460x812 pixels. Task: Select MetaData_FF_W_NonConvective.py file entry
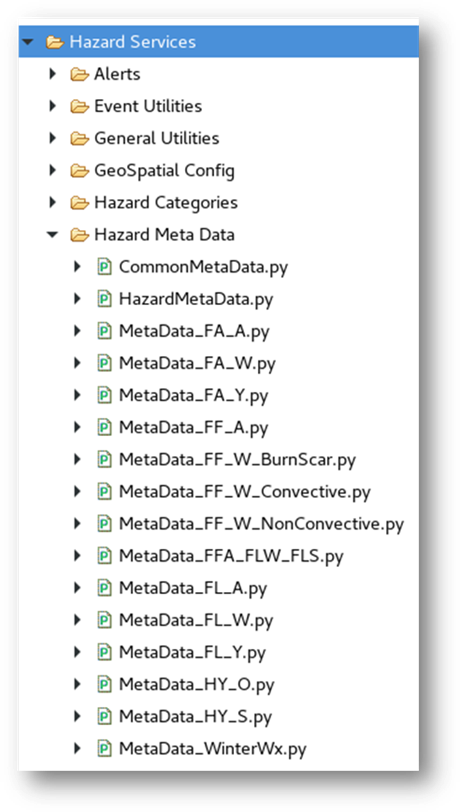coord(262,524)
